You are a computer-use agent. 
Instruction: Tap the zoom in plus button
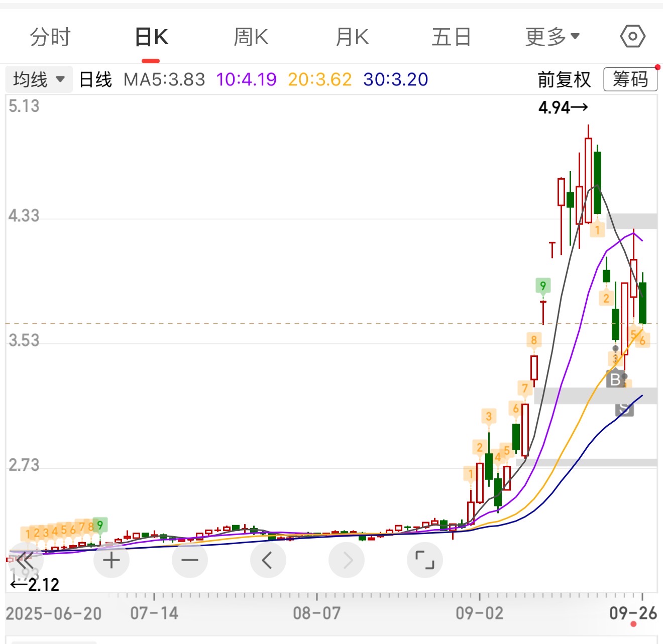(112, 560)
